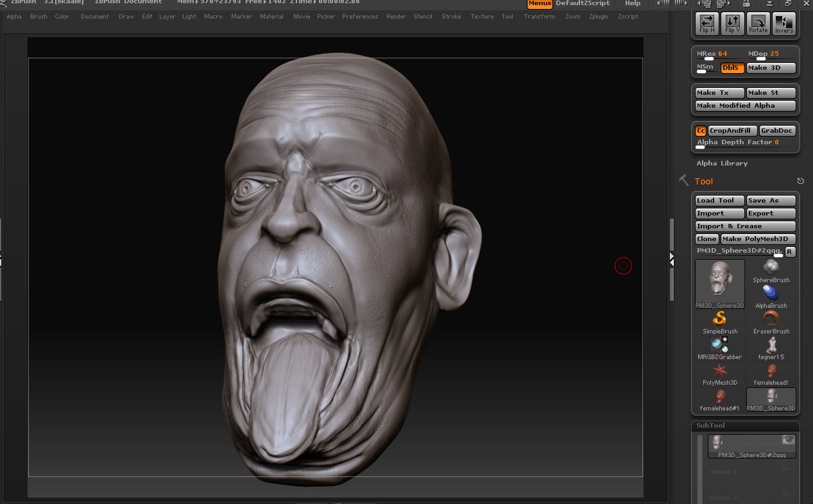Click the Import & Crease button
This screenshot has width=813, height=504.
[746, 226]
